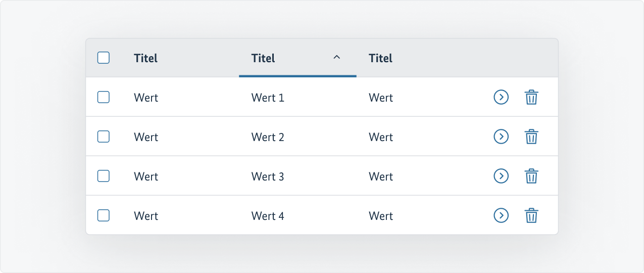Sort by the third Titel column header
Image resolution: width=644 pixels, height=273 pixels.
pos(381,59)
